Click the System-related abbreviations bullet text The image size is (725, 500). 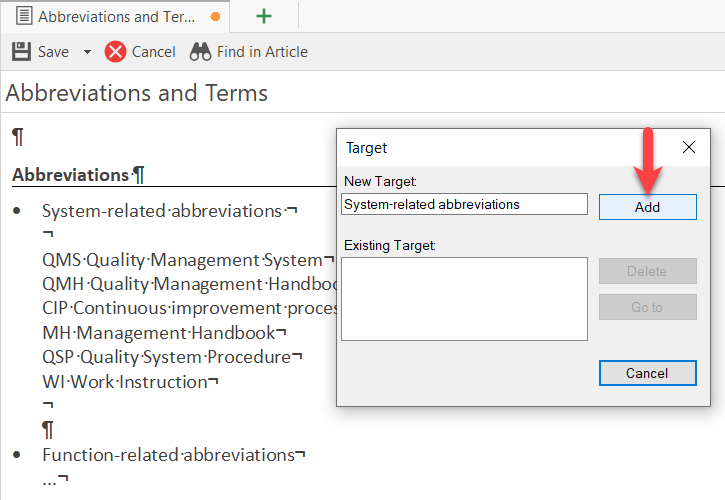tap(162, 211)
